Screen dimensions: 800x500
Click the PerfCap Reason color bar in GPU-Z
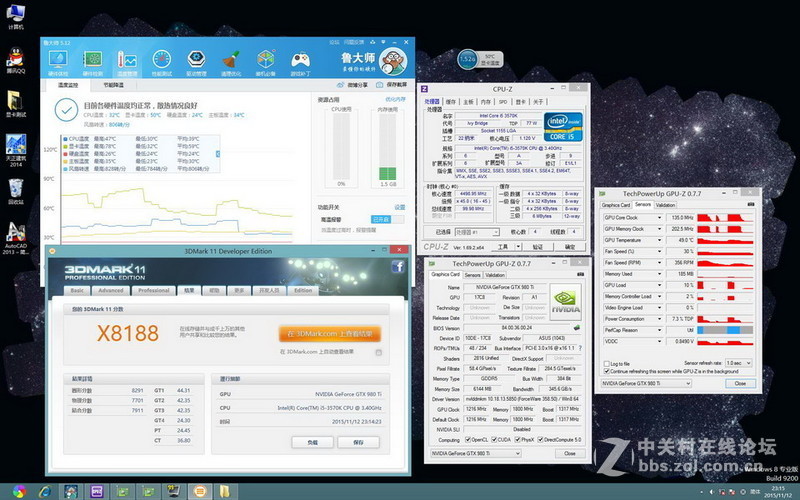(x=725, y=330)
